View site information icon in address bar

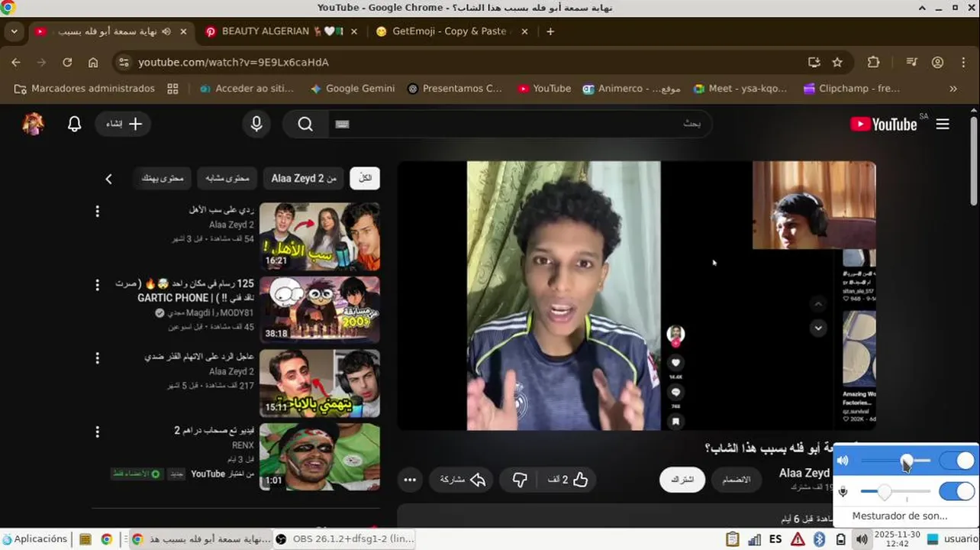coord(124,63)
